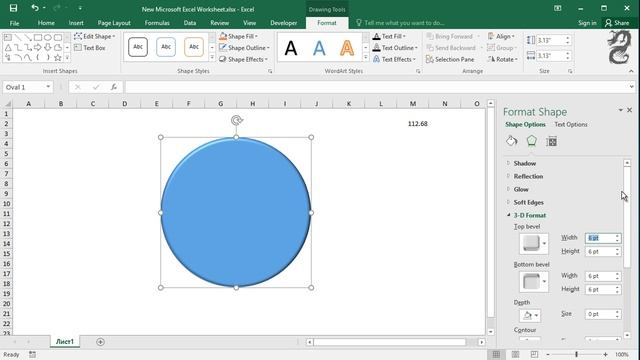Open the Page Layout tab
The height and width of the screenshot is (360, 640).
click(x=114, y=23)
